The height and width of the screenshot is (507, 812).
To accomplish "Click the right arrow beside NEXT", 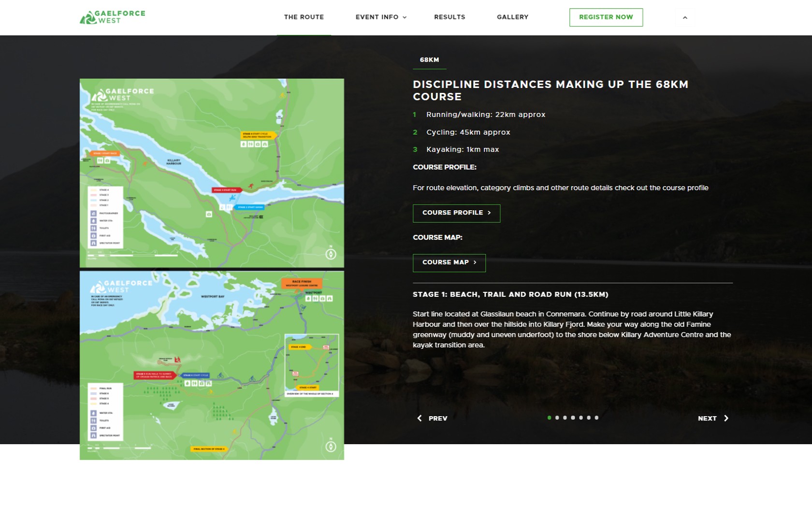I will tap(725, 418).
